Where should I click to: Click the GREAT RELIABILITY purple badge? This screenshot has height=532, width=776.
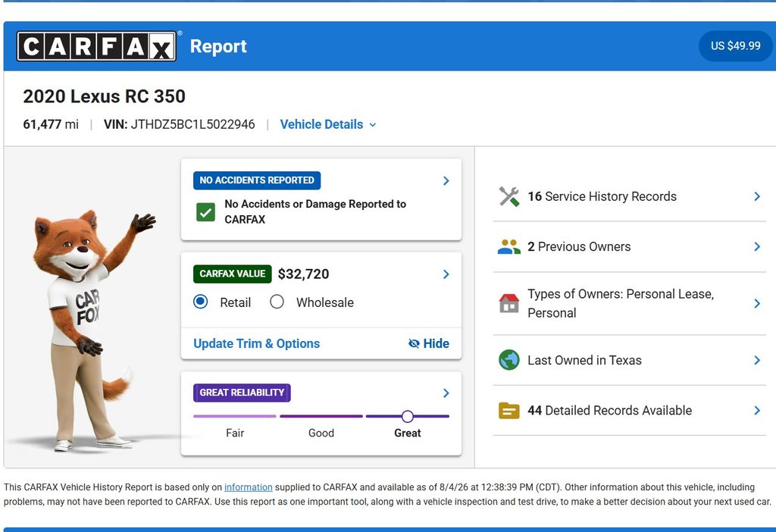242,393
